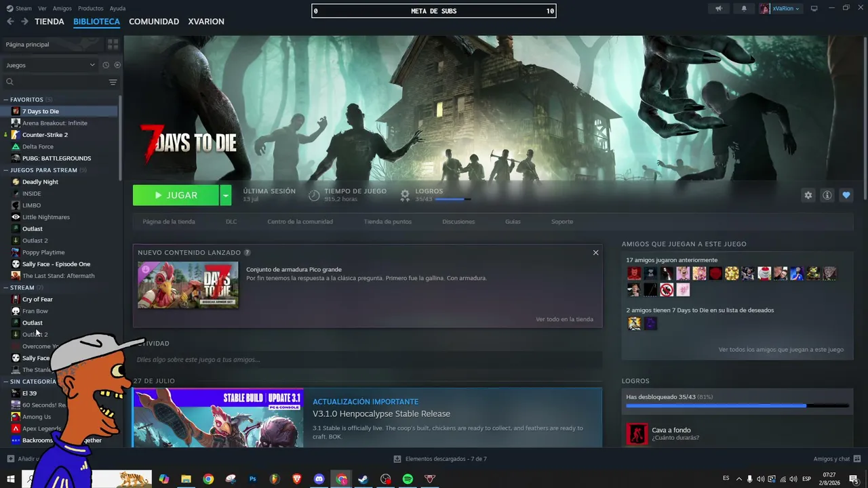Dismiss the new content panel
The height and width of the screenshot is (488, 868).
[x=595, y=253]
